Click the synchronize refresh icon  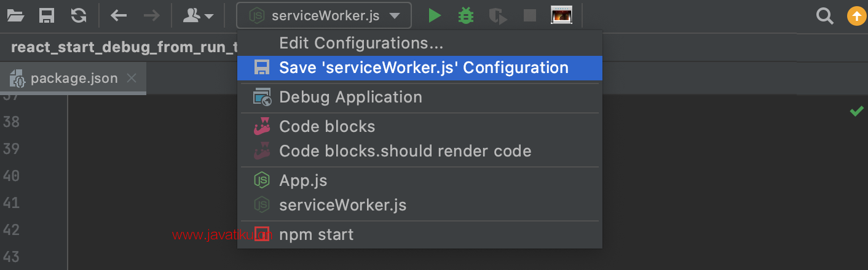[79, 15]
